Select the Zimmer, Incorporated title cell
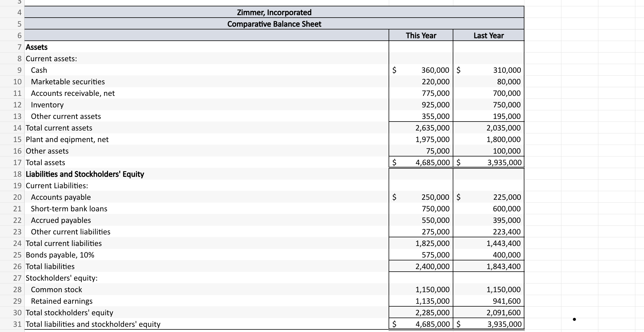Viewport: 644px width, 332px height. [274, 12]
